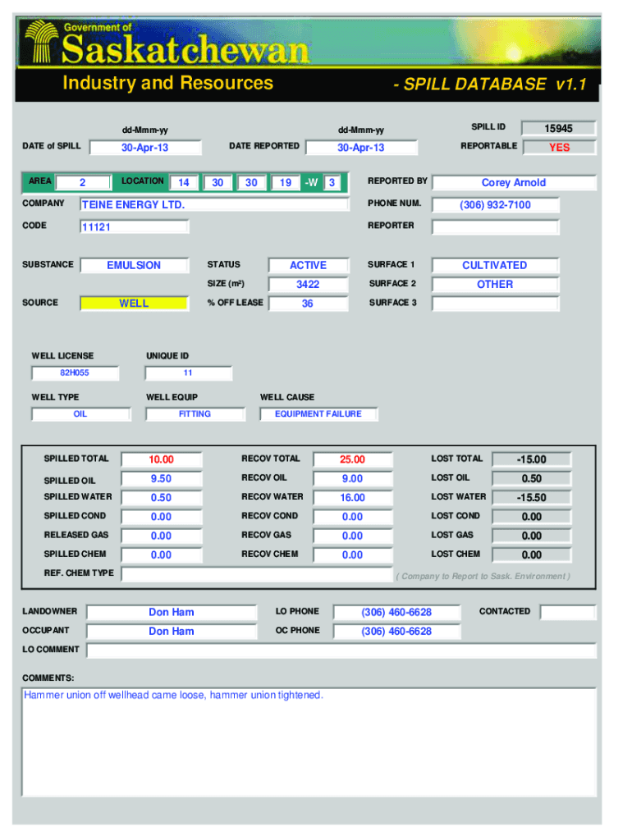Select the Date Reported field
Viewport: 632px width, 840px height.
click(x=361, y=148)
